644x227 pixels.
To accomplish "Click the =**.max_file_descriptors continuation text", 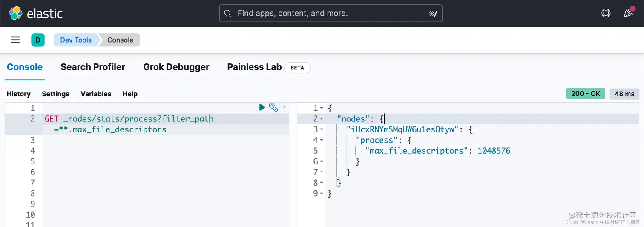I will [x=110, y=129].
